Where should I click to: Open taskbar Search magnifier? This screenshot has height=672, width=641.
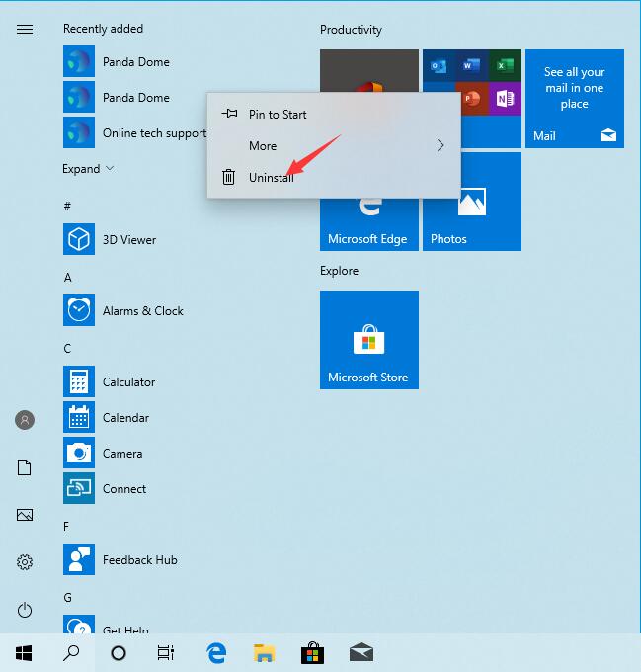(x=71, y=653)
